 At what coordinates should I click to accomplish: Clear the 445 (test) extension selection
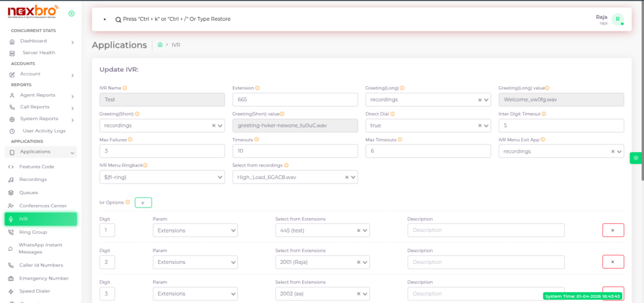[358, 231]
